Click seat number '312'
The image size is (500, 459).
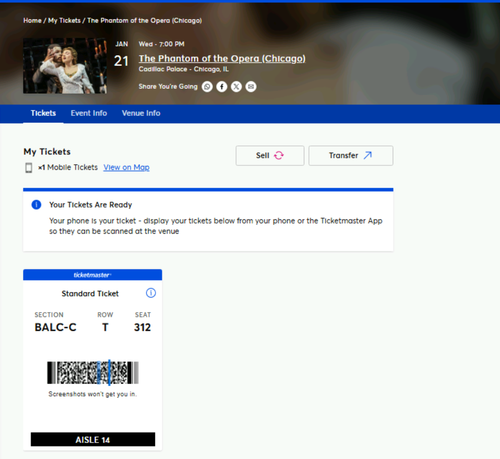pos(142,327)
